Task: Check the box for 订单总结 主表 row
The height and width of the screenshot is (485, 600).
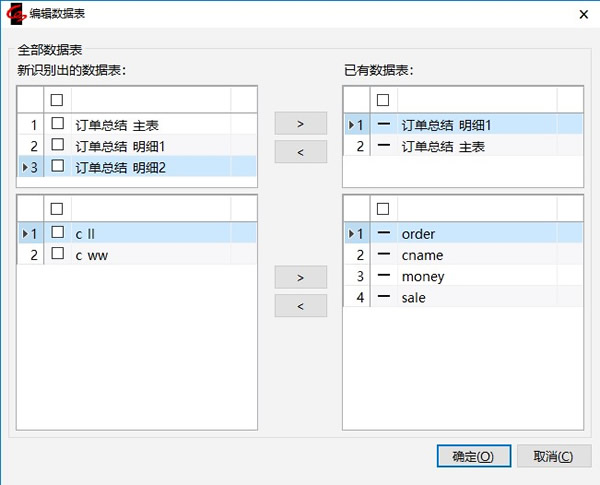Action: pos(58,125)
